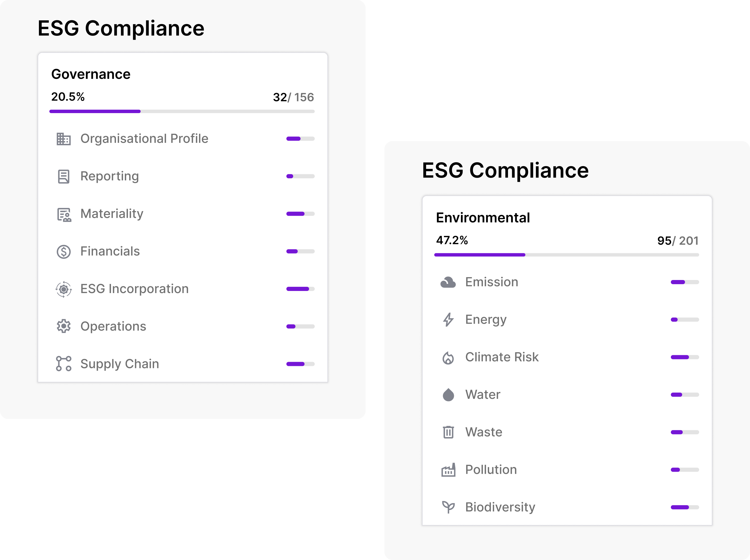Click the Financials dollar coin icon
Viewport: 750px width, 560px height.
(63, 252)
